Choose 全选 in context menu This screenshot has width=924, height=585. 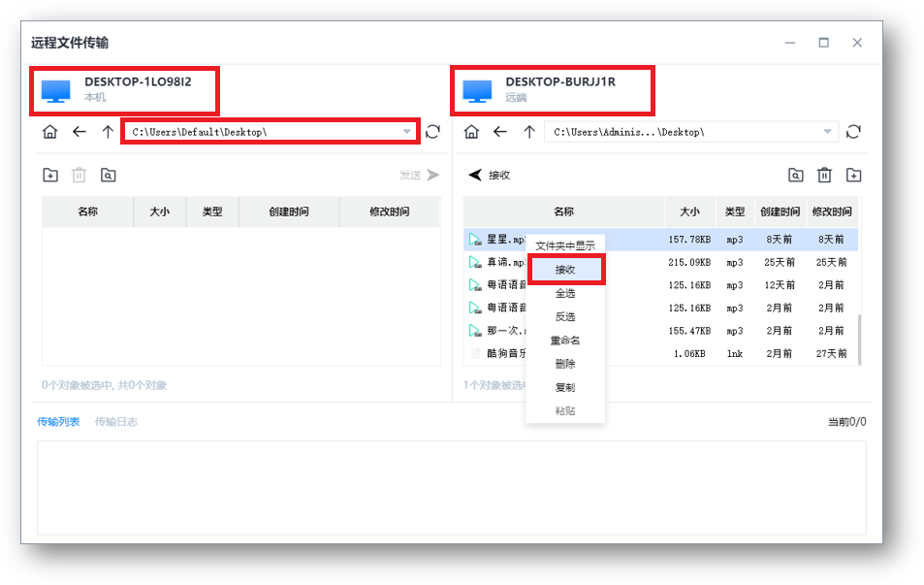(x=565, y=293)
